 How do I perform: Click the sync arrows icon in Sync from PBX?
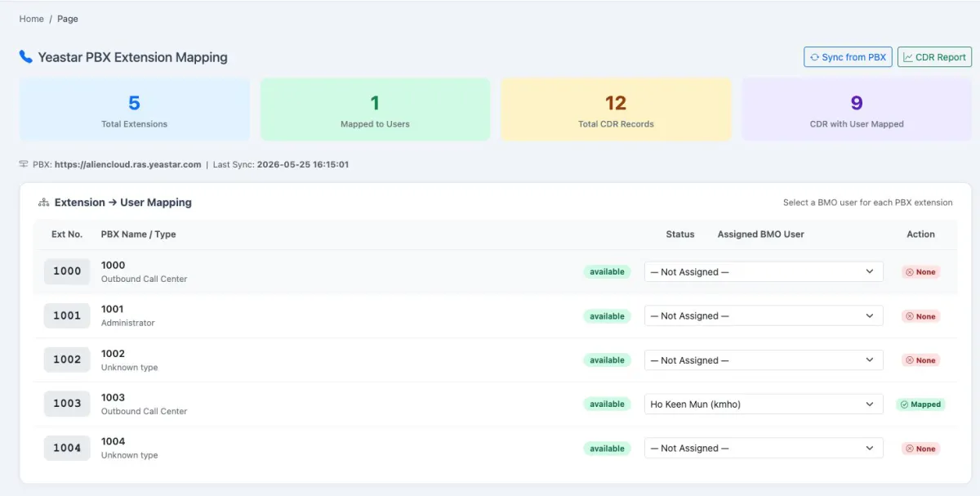pyautogui.click(x=814, y=57)
